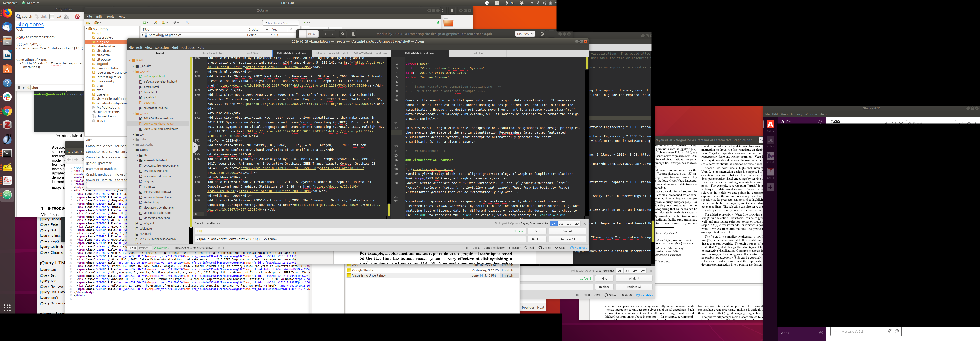Collapse the My Library tree in Zotero
The image size is (980, 341).
[87, 29]
